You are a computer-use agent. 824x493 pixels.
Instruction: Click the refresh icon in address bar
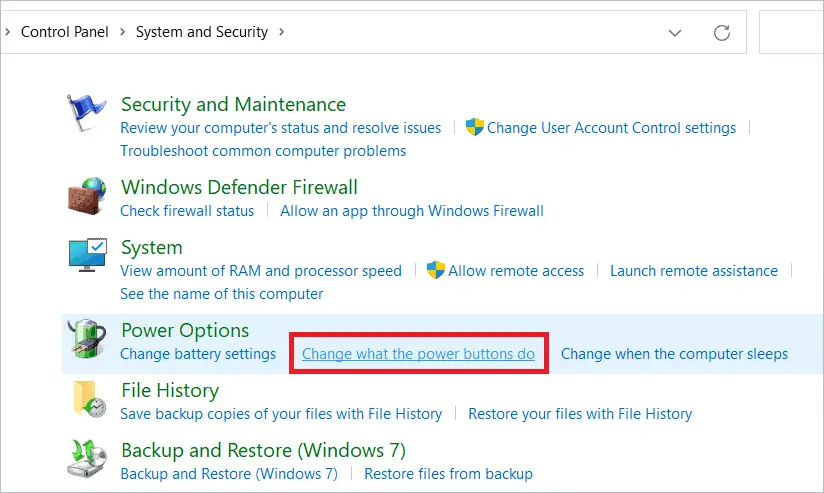coord(722,33)
